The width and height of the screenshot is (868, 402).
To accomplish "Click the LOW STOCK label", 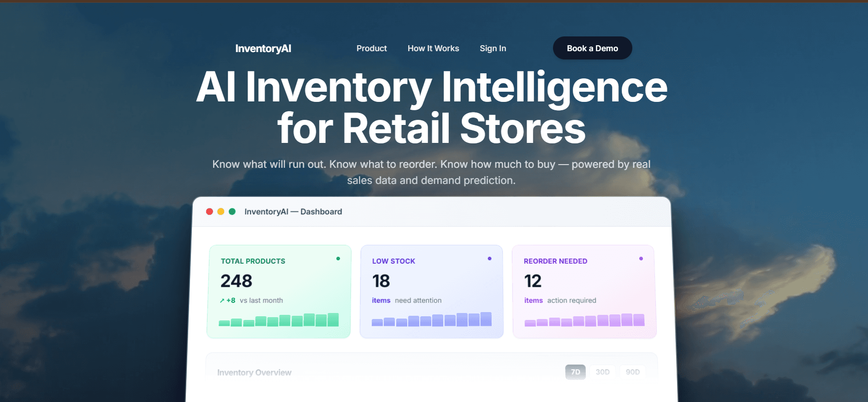I will [393, 261].
